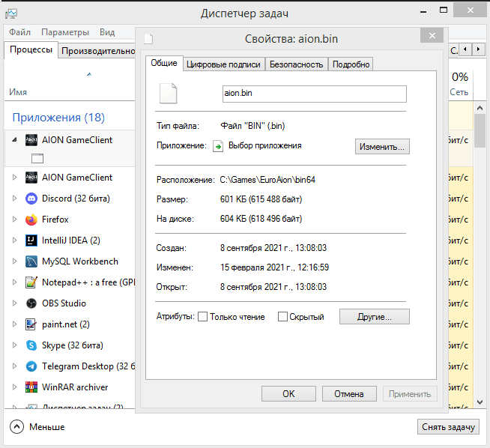Expand the Discord process group
Image resolution: width=490 pixels, height=448 pixels.
tap(13, 199)
